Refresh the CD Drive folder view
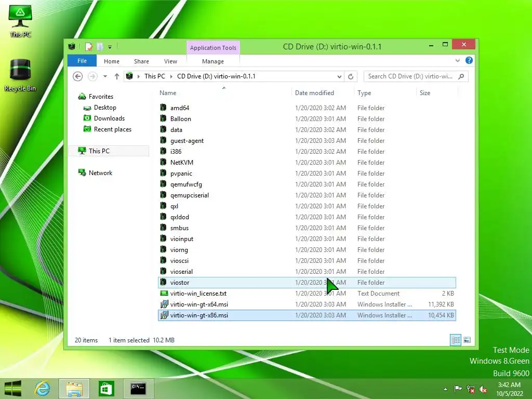 click(x=351, y=76)
